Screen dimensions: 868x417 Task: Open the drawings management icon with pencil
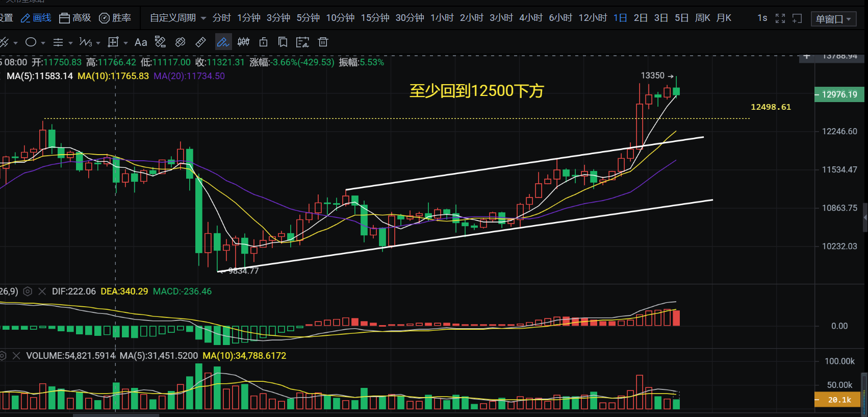(x=302, y=42)
